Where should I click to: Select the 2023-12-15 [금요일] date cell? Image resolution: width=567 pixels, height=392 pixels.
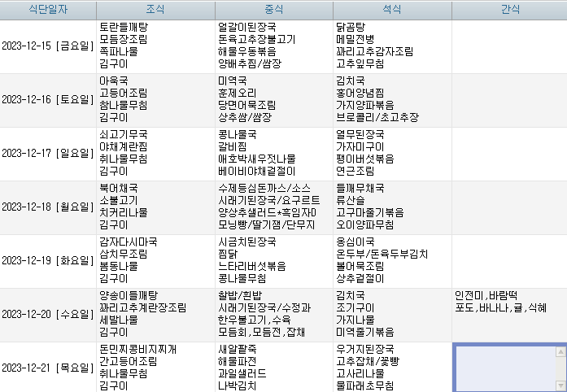tap(48, 45)
